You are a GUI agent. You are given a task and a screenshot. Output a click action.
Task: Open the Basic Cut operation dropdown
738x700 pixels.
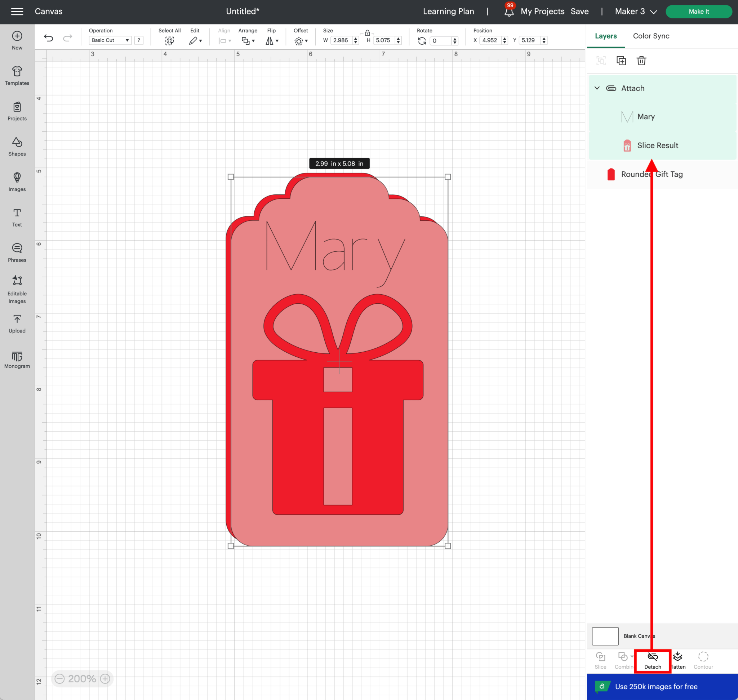tap(110, 40)
